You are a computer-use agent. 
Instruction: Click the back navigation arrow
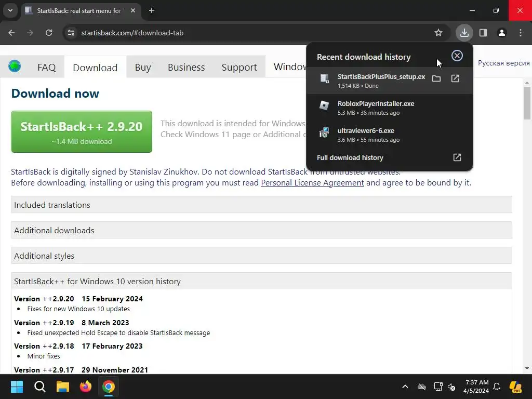click(11, 33)
